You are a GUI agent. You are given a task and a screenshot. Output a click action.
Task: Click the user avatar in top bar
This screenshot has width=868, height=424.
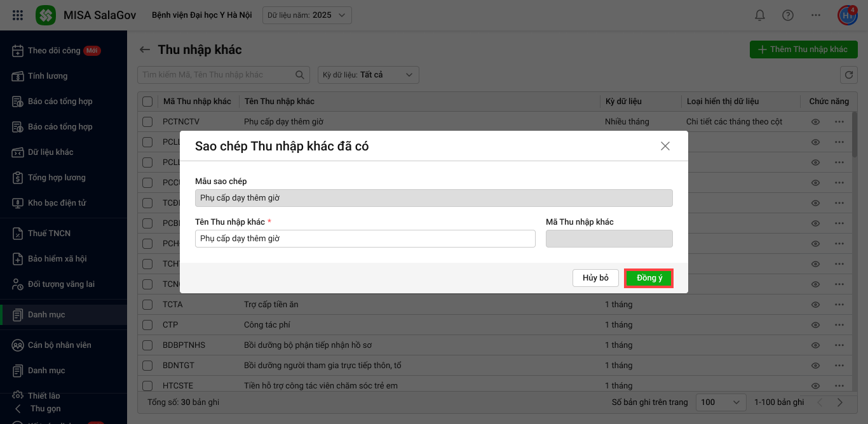tap(847, 15)
